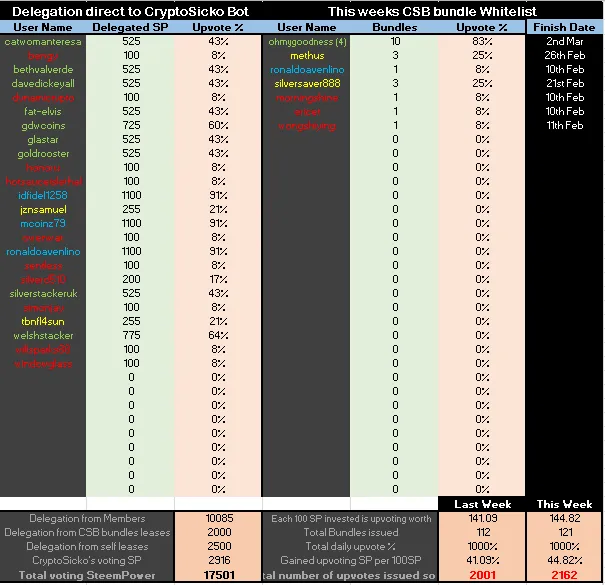605x585 pixels.
Task: Select the 'This weeks CSB bundle Whitelist' title
Action: tap(432, 12)
